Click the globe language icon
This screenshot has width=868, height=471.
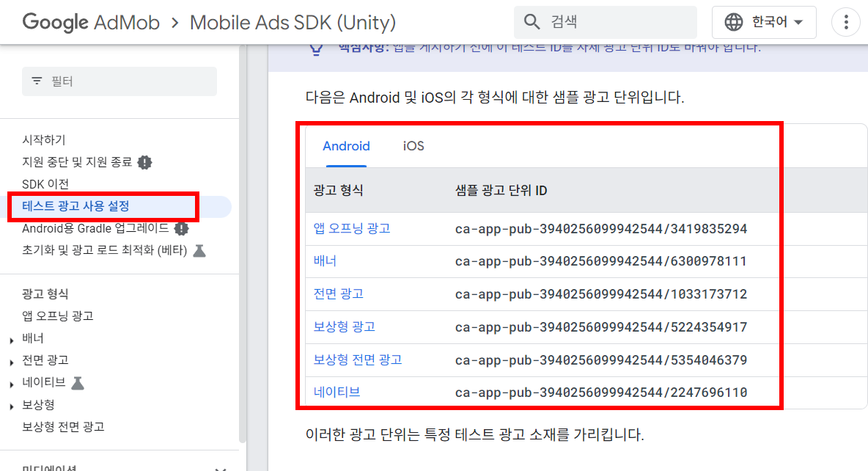[734, 22]
